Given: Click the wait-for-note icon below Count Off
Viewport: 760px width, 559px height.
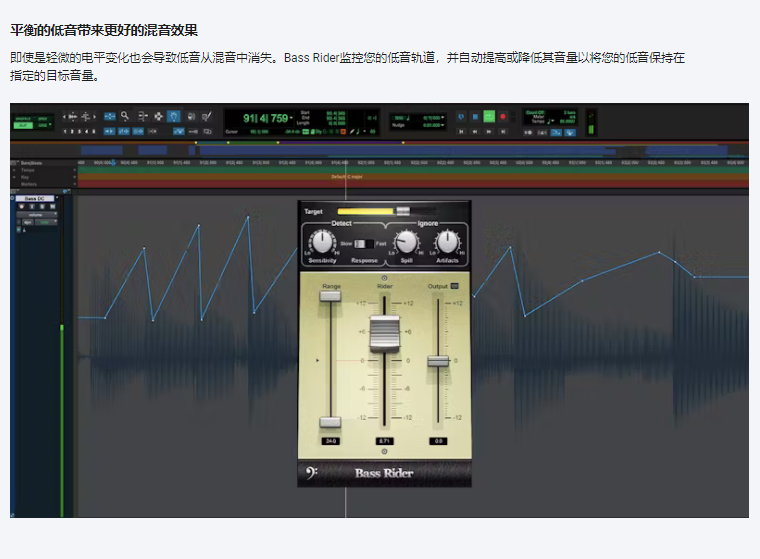Looking at the screenshot, I should (x=528, y=133).
